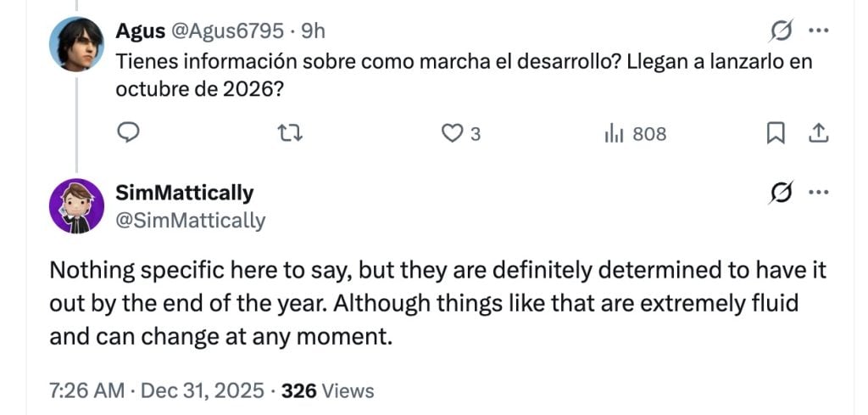
Task: Bookmark the tweet from Agus
Action: coord(776,133)
